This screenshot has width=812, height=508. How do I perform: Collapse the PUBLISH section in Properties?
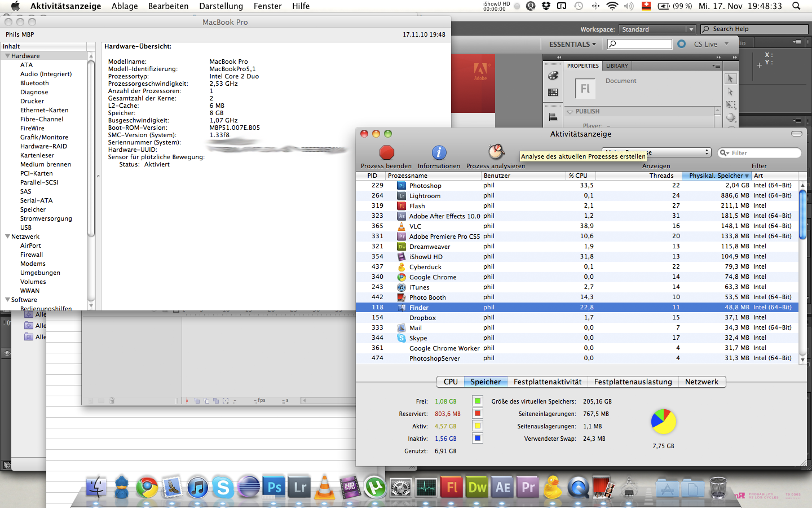[570, 112]
